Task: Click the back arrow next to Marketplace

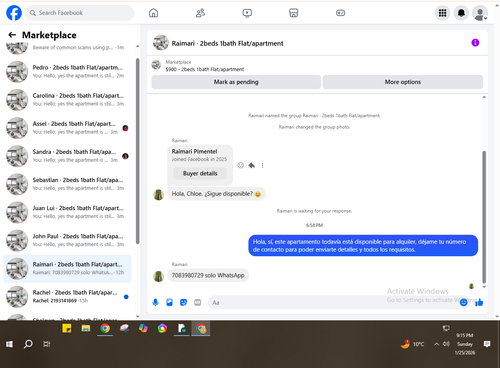Action: pos(12,35)
